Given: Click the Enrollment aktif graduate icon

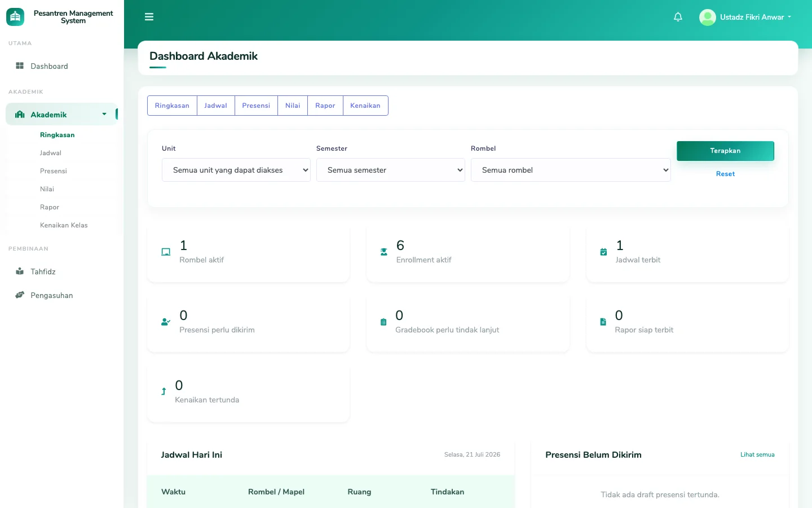Looking at the screenshot, I should point(384,252).
